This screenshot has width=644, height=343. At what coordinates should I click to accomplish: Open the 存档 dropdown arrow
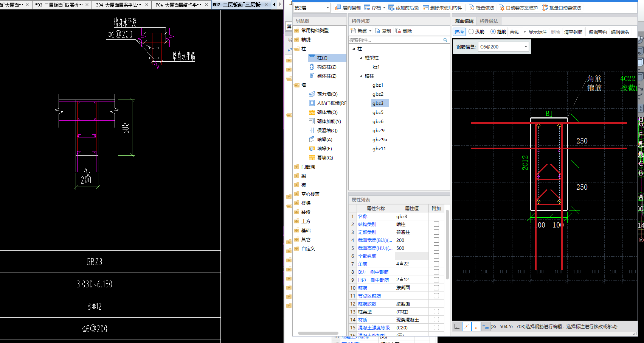pyautogui.click(x=384, y=8)
